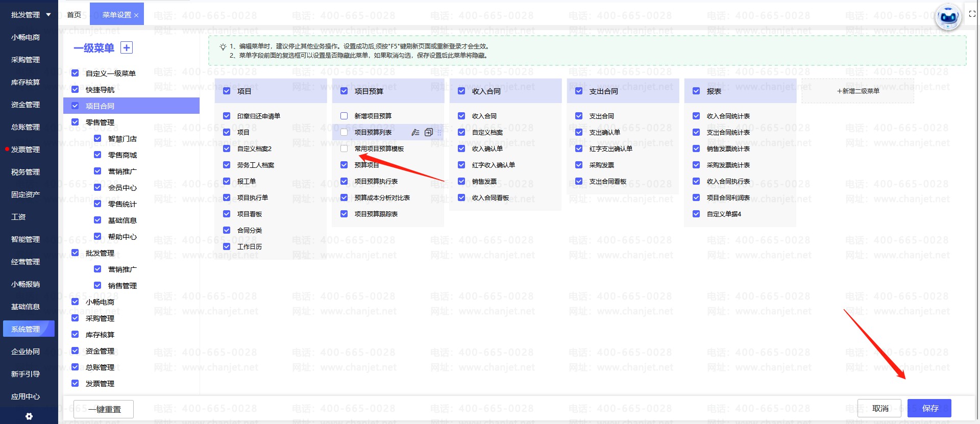This screenshot has width=980, height=424.
Task: Click move-to icon on 项目预算列表 row
Action: (x=429, y=133)
